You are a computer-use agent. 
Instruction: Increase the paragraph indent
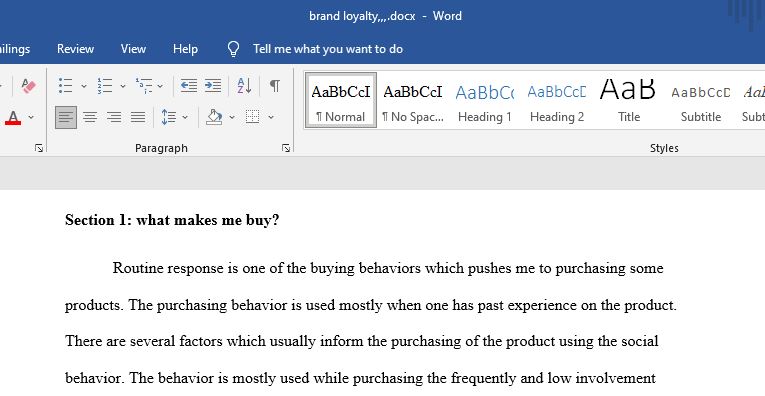pos(213,86)
